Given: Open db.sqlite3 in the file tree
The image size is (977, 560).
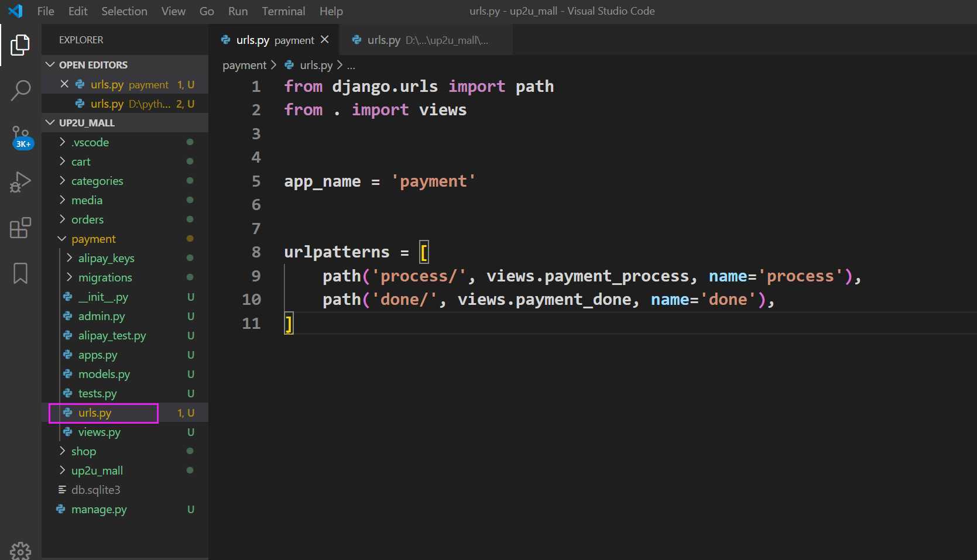Looking at the screenshot, I should coord(125,490).
